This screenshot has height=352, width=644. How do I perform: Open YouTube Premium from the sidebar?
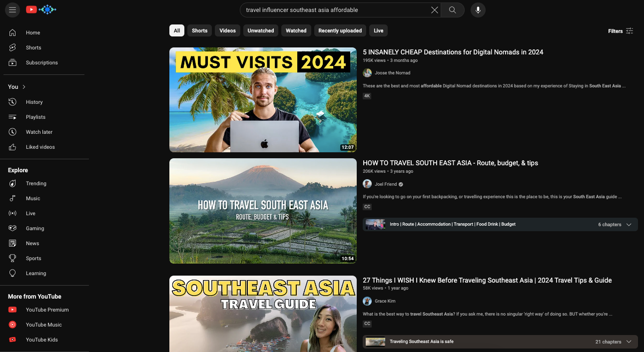coord(47,310)
